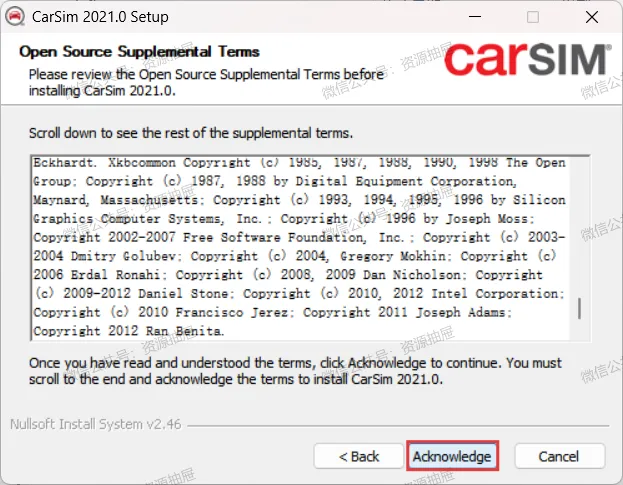This screenshot has height=485, width=623.
Task: Click 'Please review the Open Source' subtitle
Action: (x=207, y=82)
